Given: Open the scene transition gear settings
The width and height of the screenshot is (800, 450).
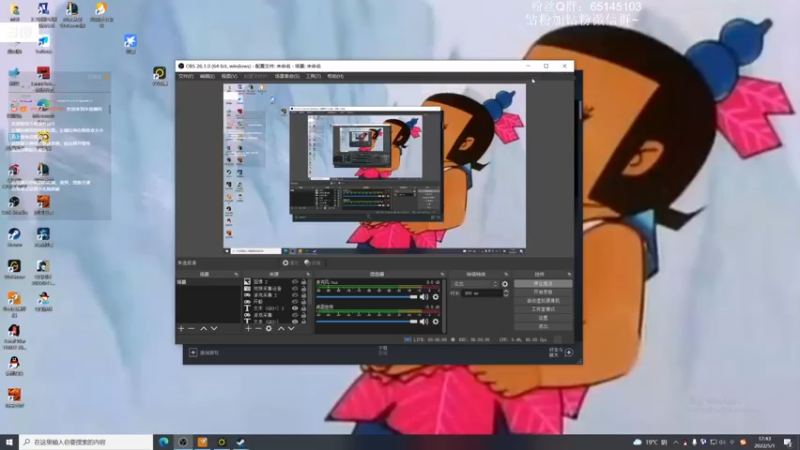Looking at the screenshot, I should tap(505, 284).
